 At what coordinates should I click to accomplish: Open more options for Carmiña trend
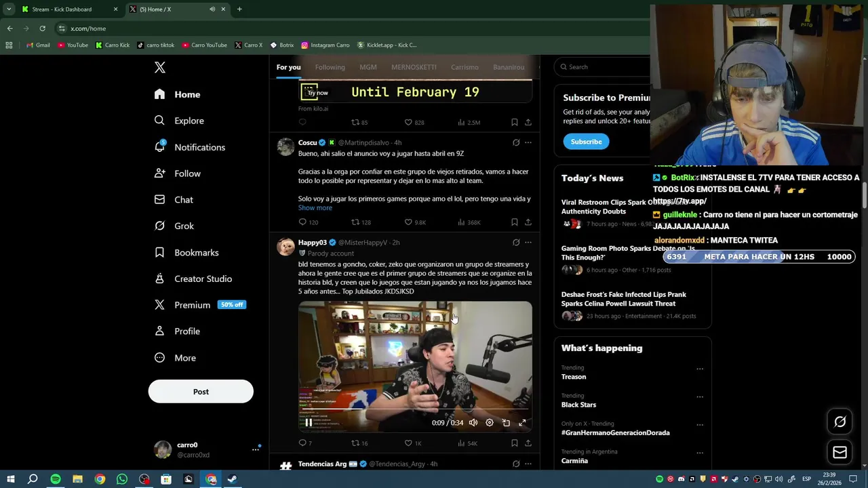700,453
